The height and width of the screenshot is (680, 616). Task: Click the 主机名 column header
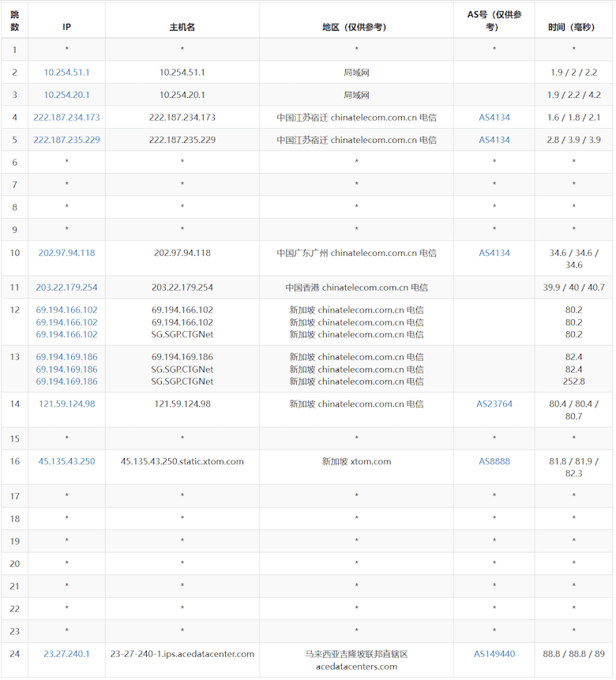coord(182,27)
